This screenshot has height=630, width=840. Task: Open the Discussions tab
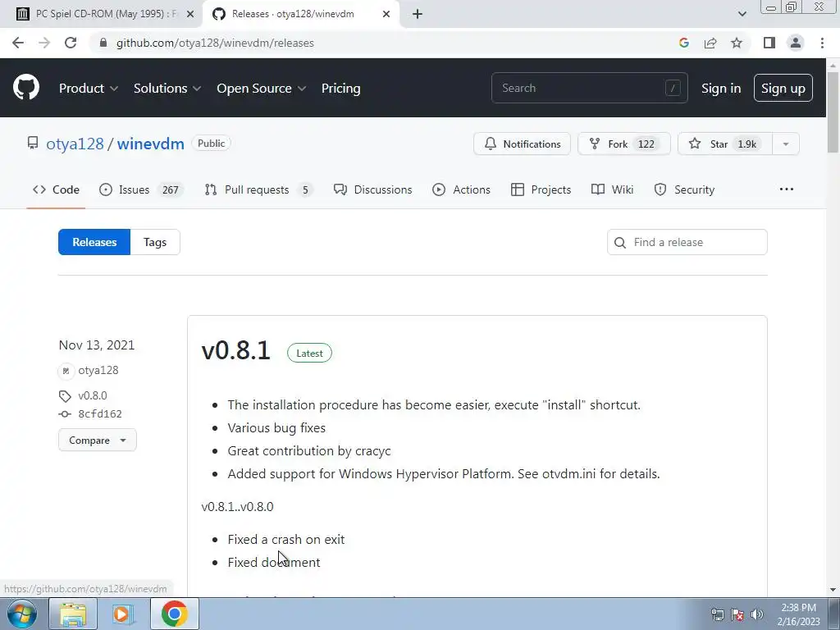pos(373,189)
